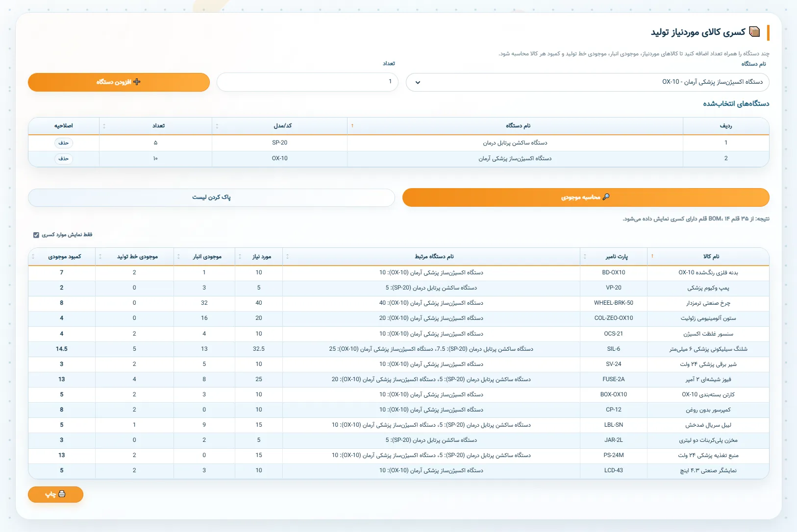
Task: Select سنسور غلظت اکسیژن item name
Action: pyautogui.click(x=708, y=334)
